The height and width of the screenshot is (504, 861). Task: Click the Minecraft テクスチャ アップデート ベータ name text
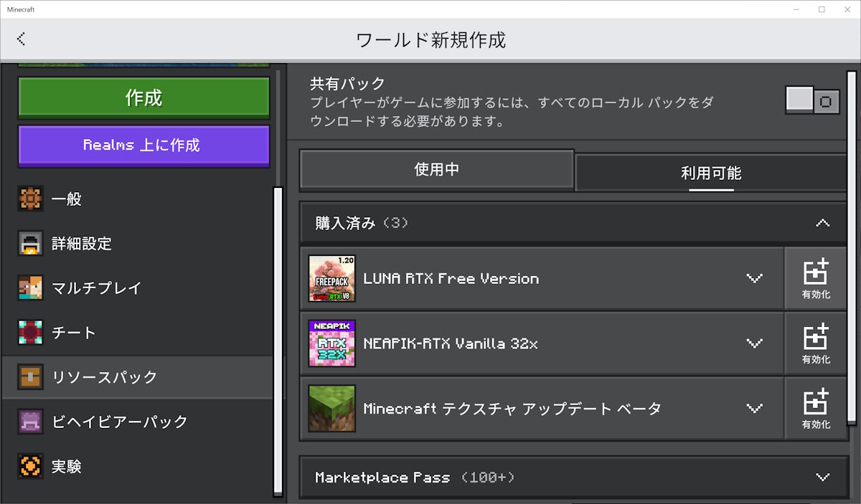pyautogui.click(x=512, y=409)
